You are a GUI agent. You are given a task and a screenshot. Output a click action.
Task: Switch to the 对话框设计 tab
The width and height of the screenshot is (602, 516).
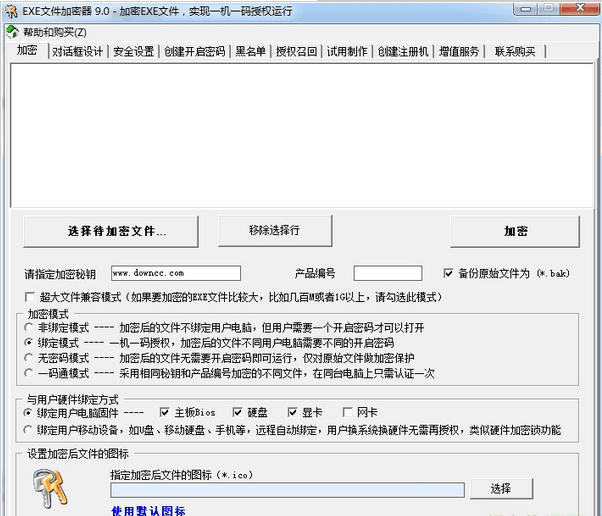(x=78, y=51)
